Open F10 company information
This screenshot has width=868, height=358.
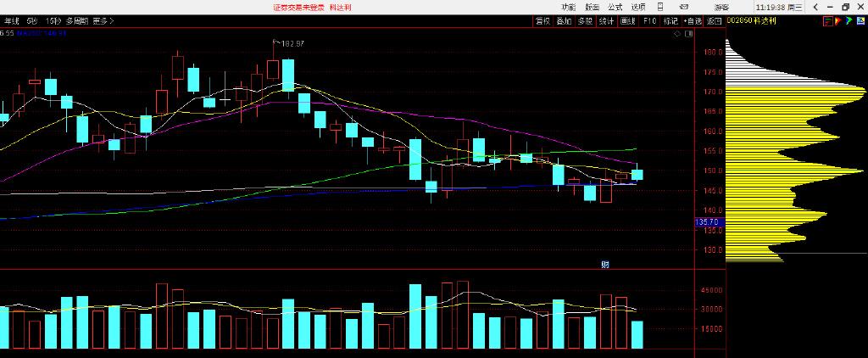pos(650,21)
